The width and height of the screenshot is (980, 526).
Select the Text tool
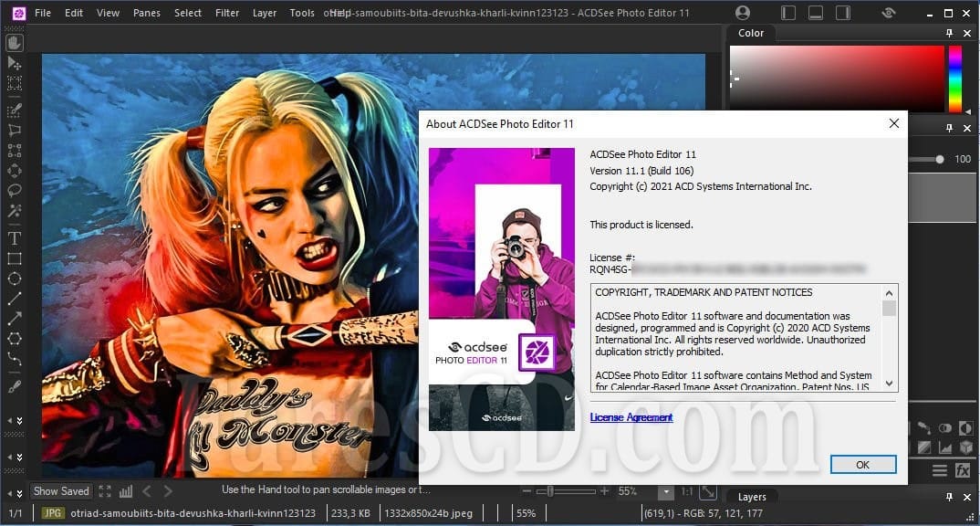[x=15, y=238]
